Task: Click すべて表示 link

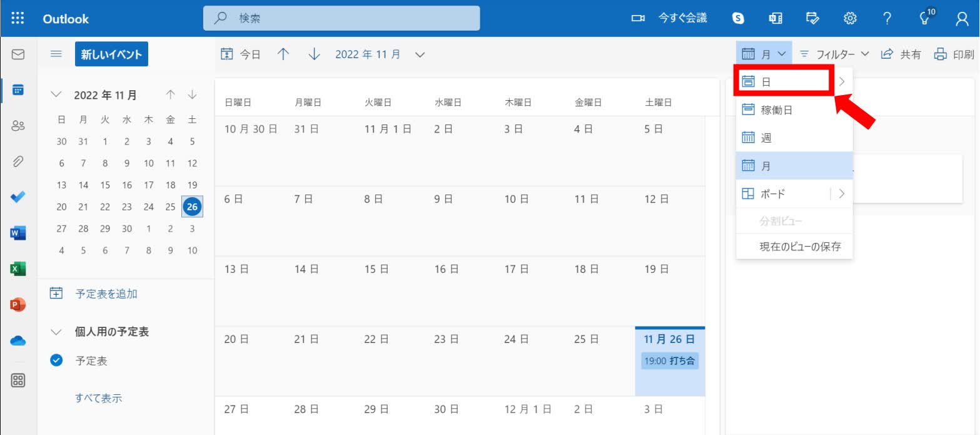Action: [98, 397]
